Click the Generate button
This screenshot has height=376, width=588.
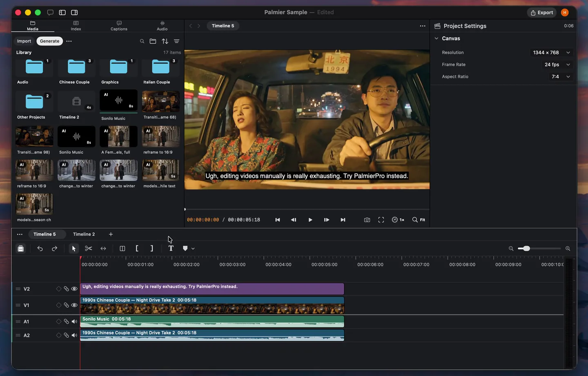coord(50,41)
